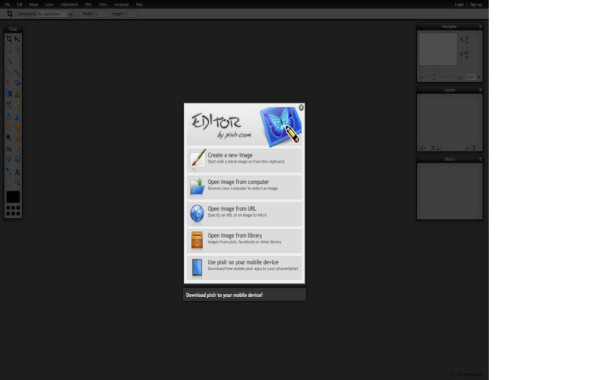Select the Burn tool
This screenshot has width=594, height=380.
17,138
